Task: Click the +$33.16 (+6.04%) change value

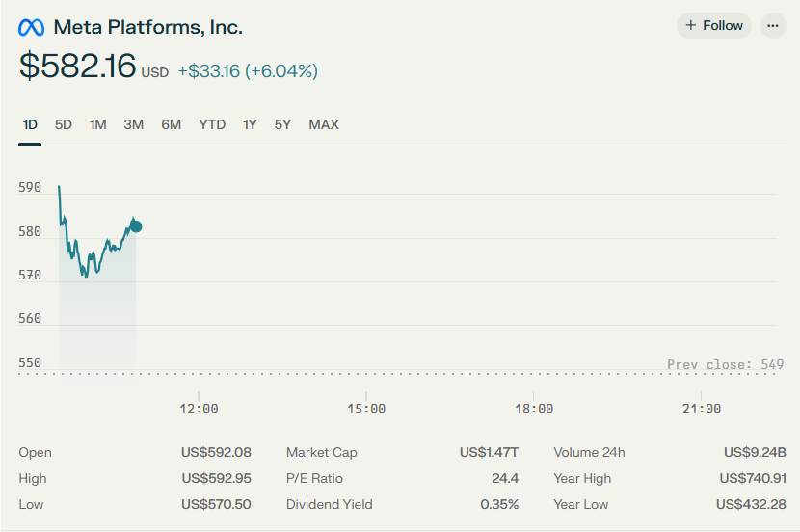Action: 248,71
